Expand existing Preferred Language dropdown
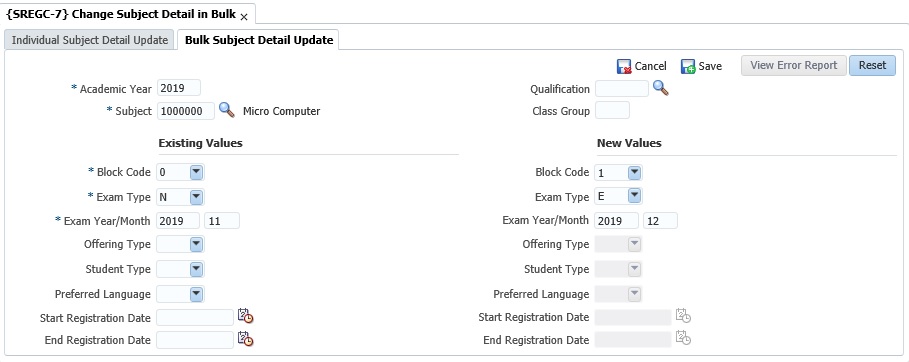The height and width of the screenshot is (362, 909). point(196,294)
